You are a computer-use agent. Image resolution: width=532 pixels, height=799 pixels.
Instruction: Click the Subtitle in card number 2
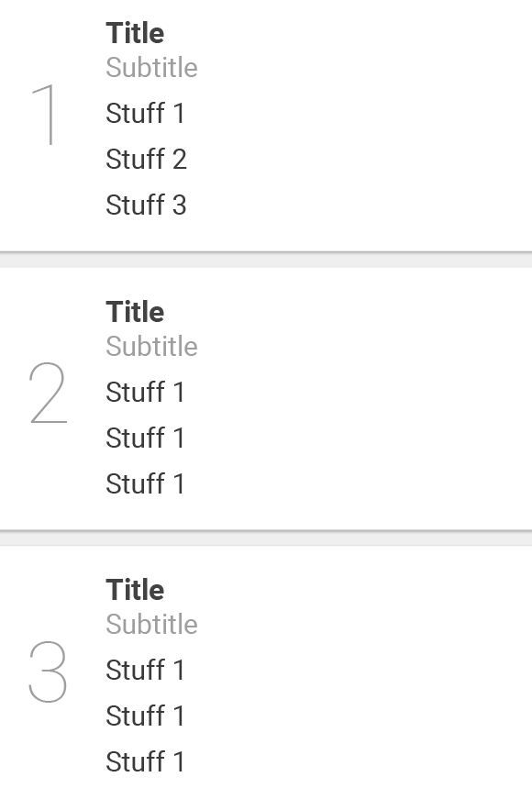pyautogui.click(x=151, y=346)
